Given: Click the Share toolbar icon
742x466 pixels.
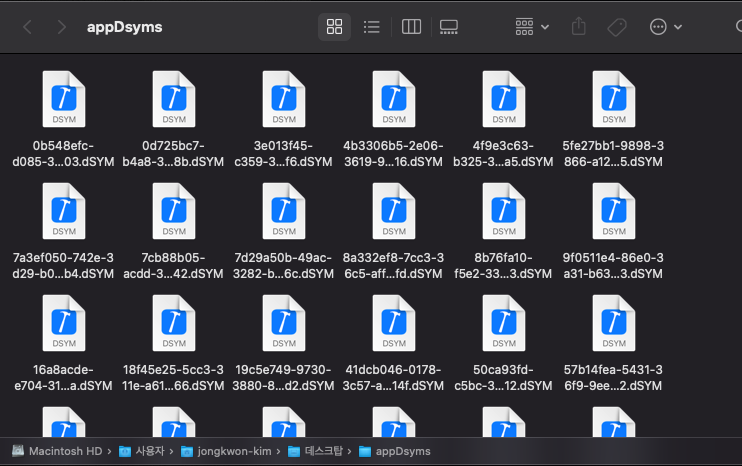Looking at the screenshot, I should [x=578, y=27].
